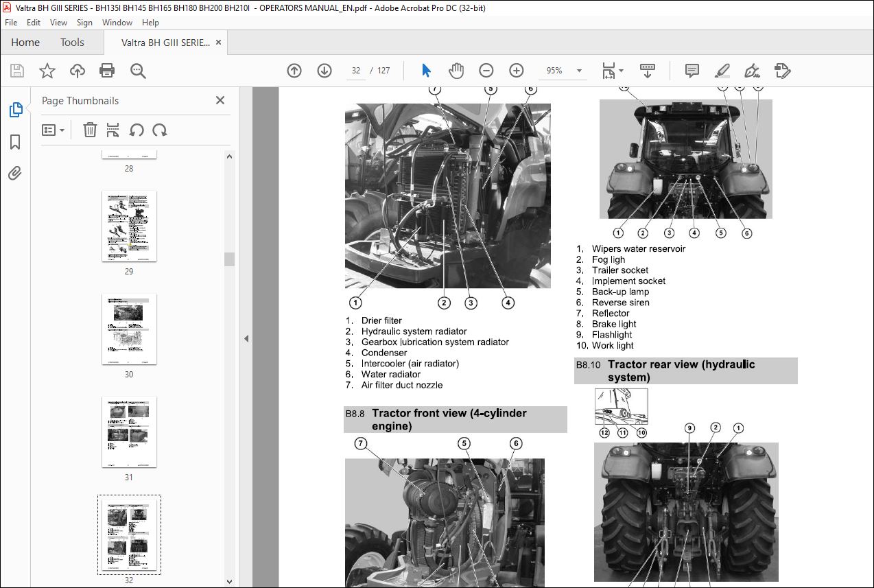Open the File menu
Viewport: 874px width, 588px height.
11,23
